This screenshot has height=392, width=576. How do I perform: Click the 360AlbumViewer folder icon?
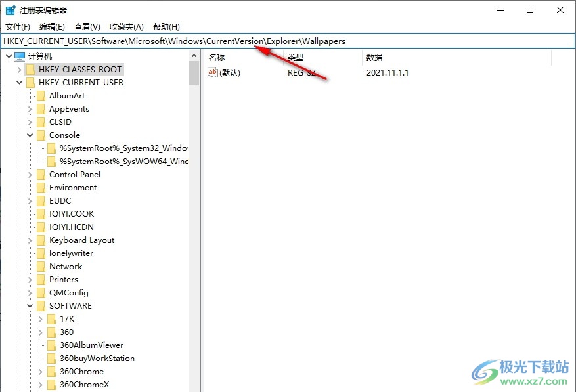tap(52, 345)
